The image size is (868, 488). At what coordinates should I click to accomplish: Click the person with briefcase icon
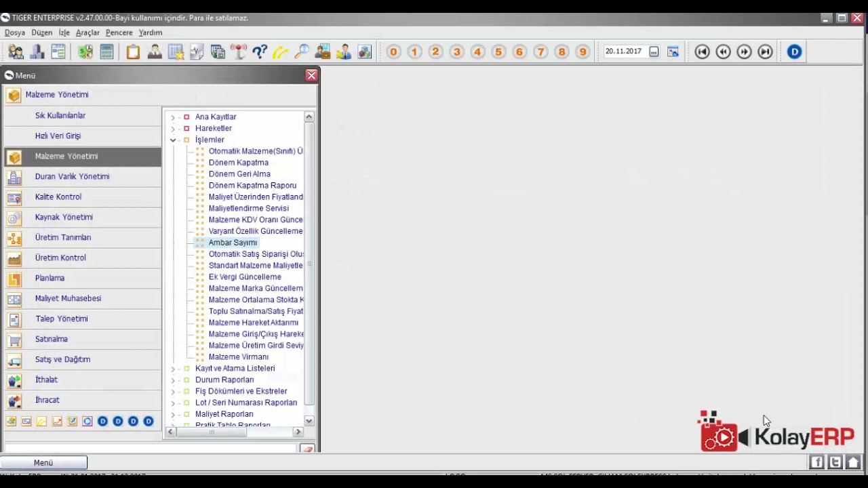click(x=323, y=52)
